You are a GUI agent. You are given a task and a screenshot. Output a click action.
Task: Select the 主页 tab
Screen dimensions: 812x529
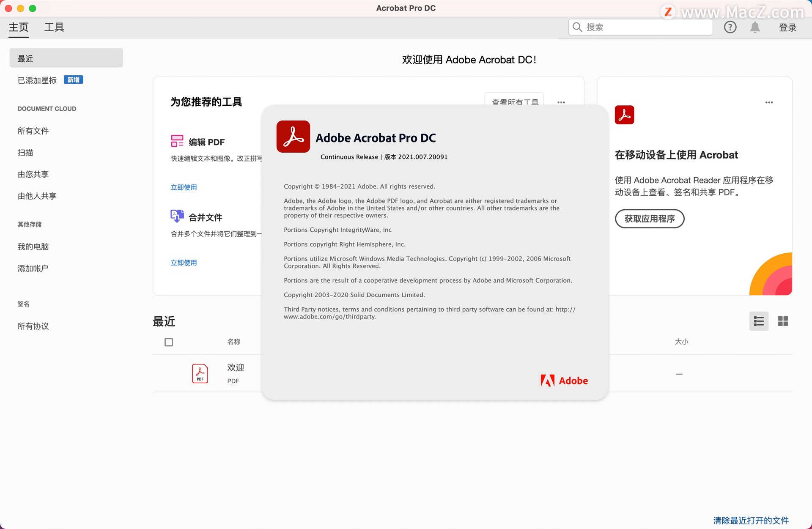coord(18,27)
